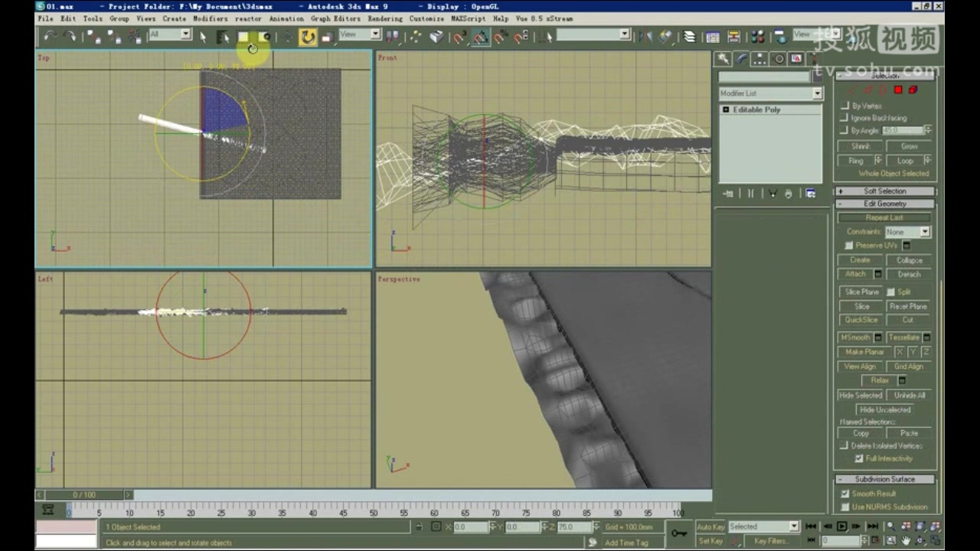Image resolution: width=980 pixels, height=551 pixels.
Task: Click the Play Animation button
Action: tap(842, 526)
